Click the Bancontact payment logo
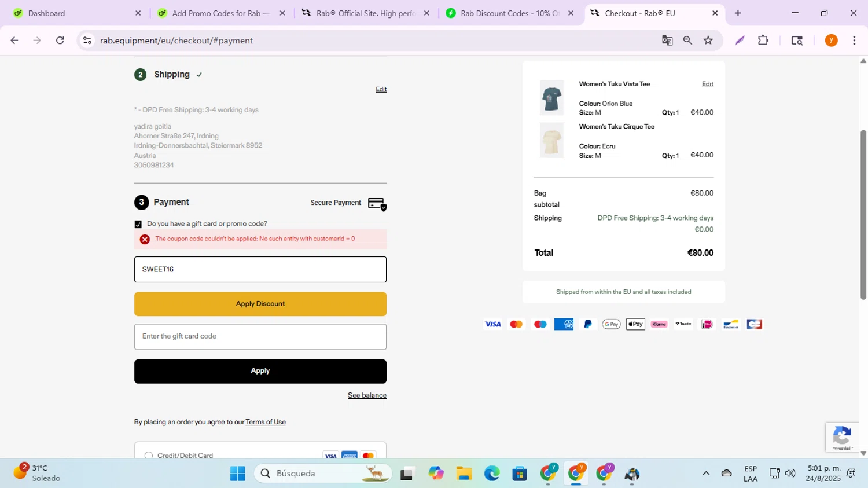The image size is (868, 488). tap(730, 324)
